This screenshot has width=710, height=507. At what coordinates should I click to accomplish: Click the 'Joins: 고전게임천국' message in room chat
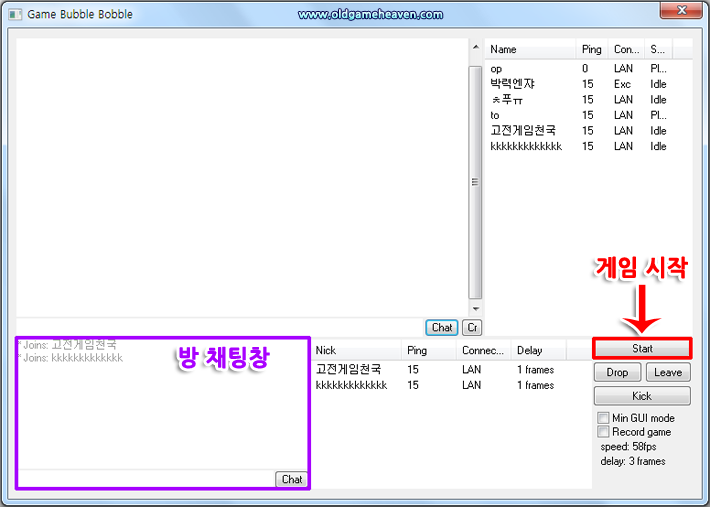coord(67,344)
